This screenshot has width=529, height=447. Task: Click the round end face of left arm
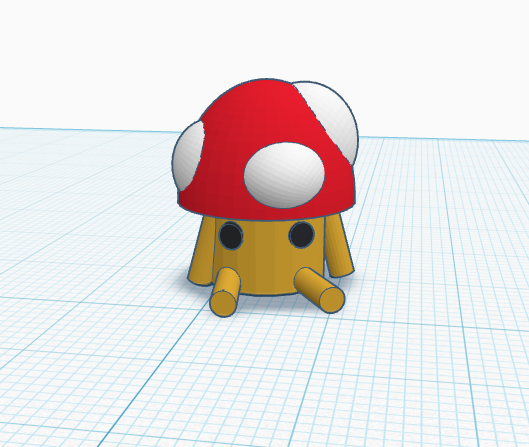tap(223, 304)
